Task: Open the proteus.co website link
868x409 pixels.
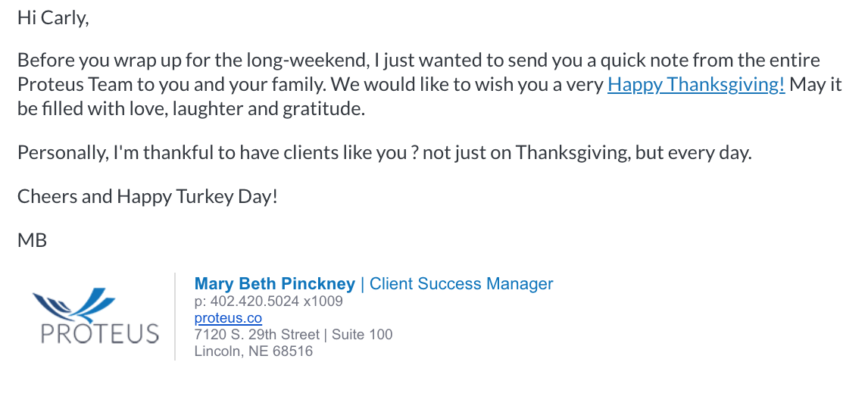Action: pyautogui.click(x=228, y=318)
